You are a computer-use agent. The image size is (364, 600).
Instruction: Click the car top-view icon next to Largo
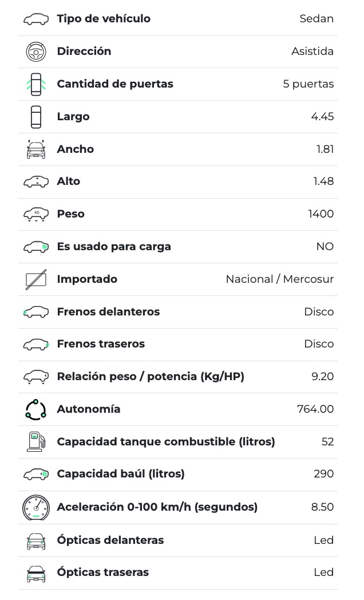(x=36, y=117)
